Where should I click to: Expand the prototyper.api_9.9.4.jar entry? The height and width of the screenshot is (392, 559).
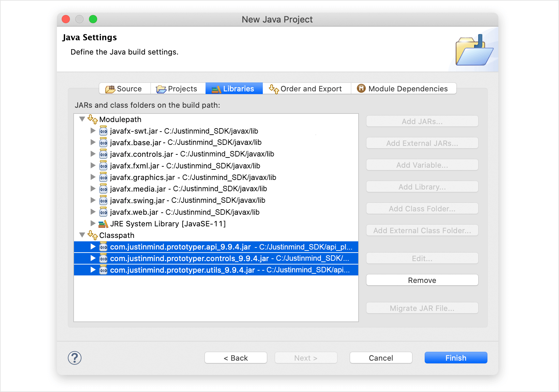[93, 246]
